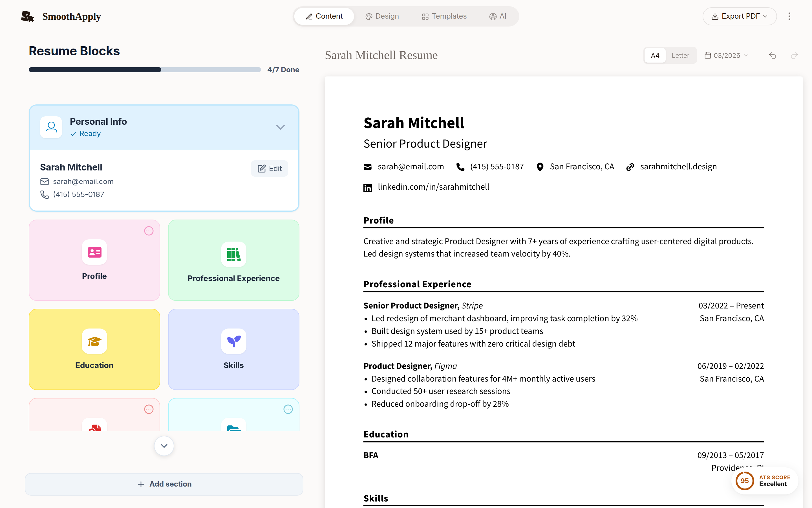The height and width of the screenshot is (508, 812).
Task: Collapse the Personal Info block chevron
Action: (x=280, y=127)
